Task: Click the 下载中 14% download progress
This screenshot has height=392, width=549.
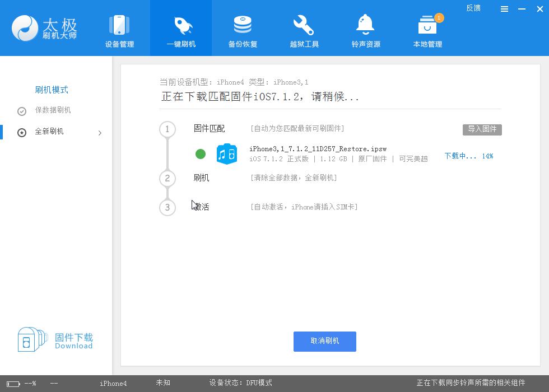Action: (x=468, y=156)
